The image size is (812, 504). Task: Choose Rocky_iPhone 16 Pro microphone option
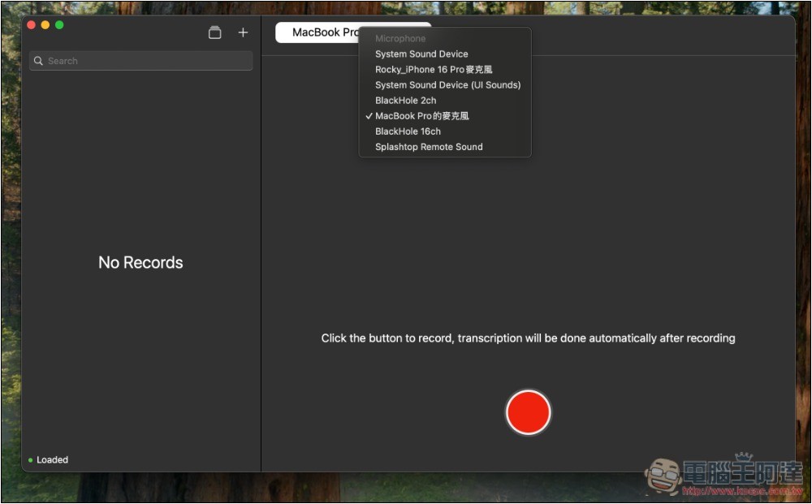click(x=434, y=70)
